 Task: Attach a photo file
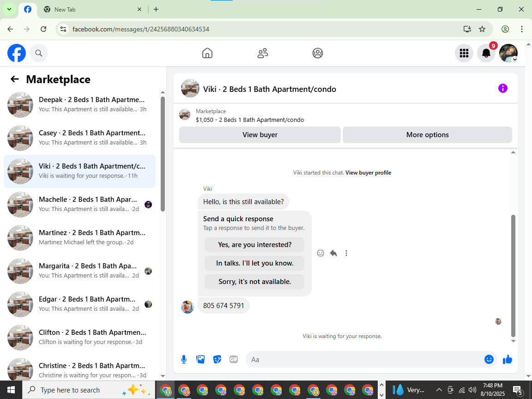click(200, 359)
